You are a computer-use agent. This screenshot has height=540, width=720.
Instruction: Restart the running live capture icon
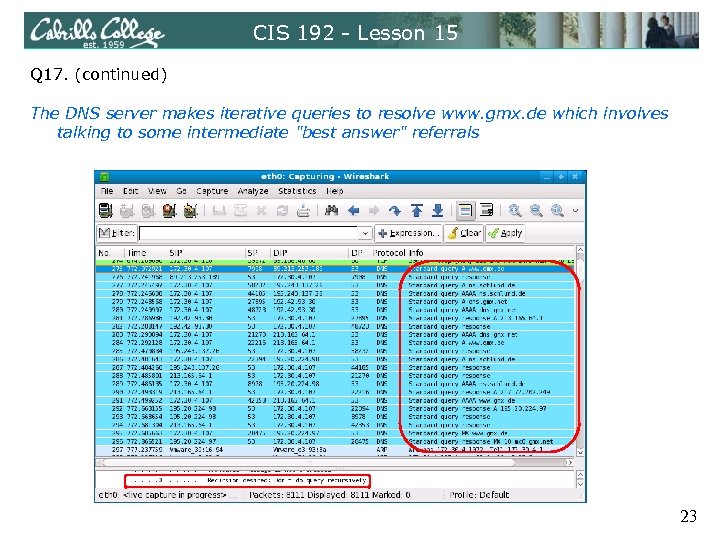(190, 211)
